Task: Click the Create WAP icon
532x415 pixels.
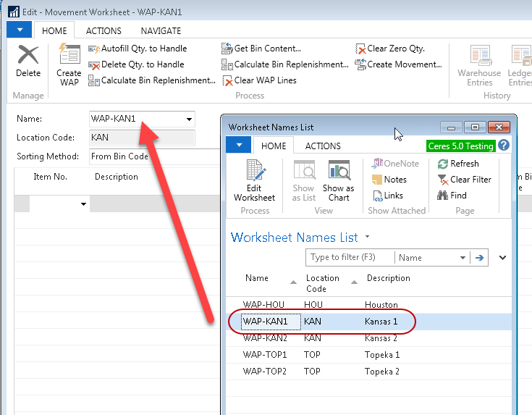Action: [69, 64]
